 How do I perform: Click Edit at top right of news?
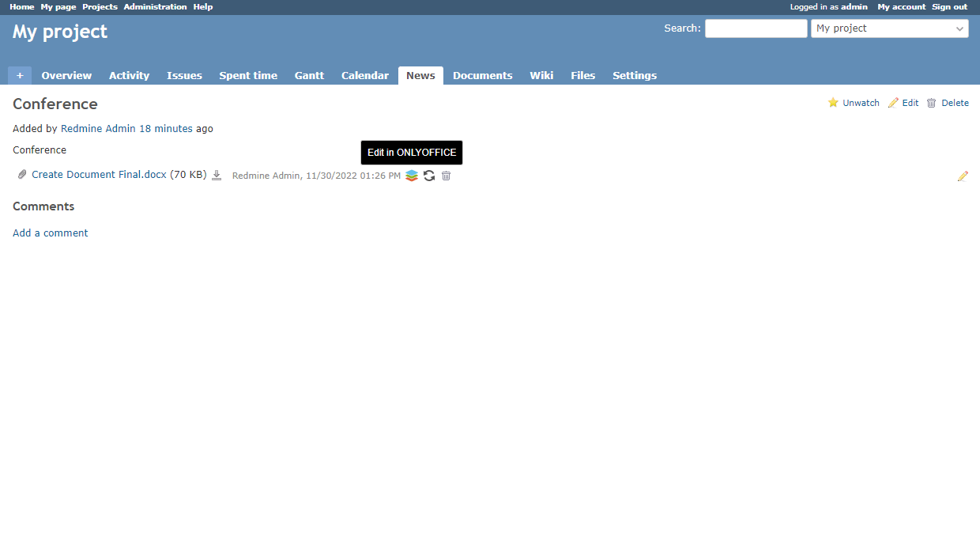(903, 103)
